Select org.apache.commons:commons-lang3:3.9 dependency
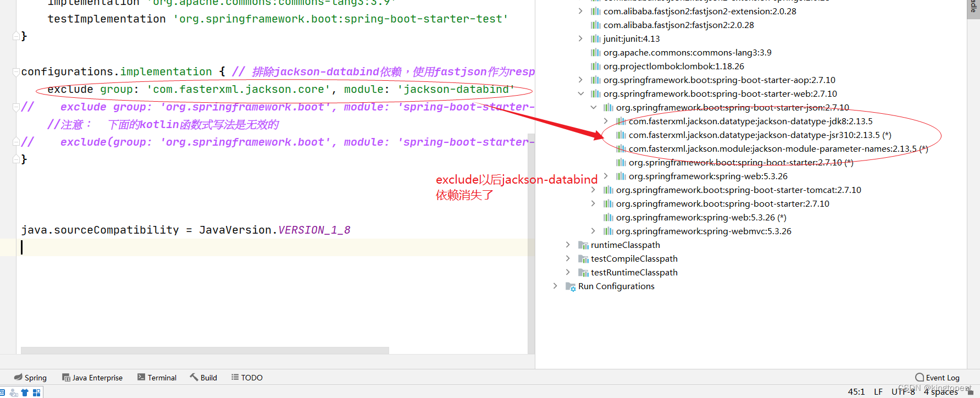The width and height of the screenshot is (980, 398). (687, 52)
